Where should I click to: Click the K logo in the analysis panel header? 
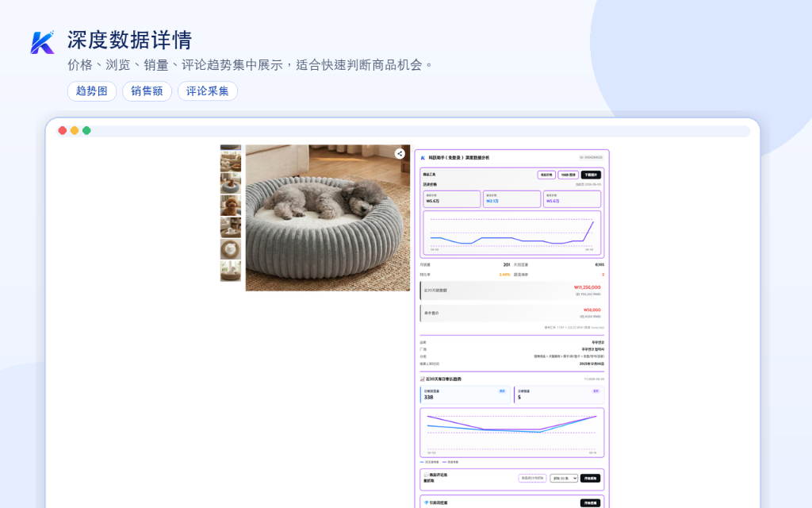coord(423,158)
